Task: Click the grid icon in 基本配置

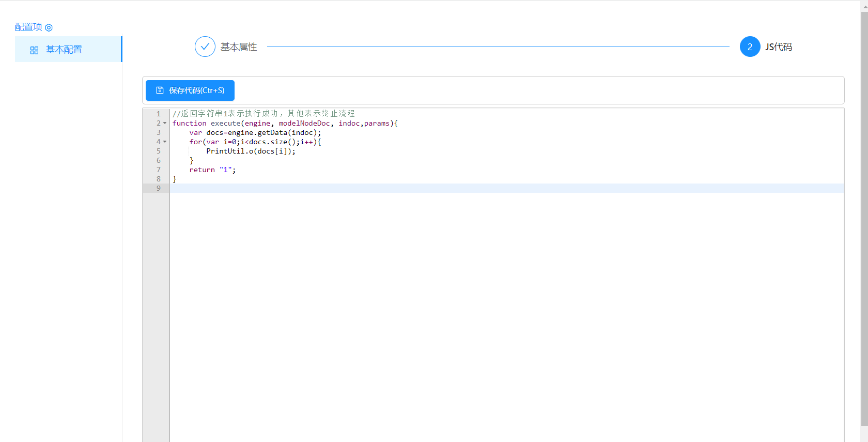Action: click(35, 50)
